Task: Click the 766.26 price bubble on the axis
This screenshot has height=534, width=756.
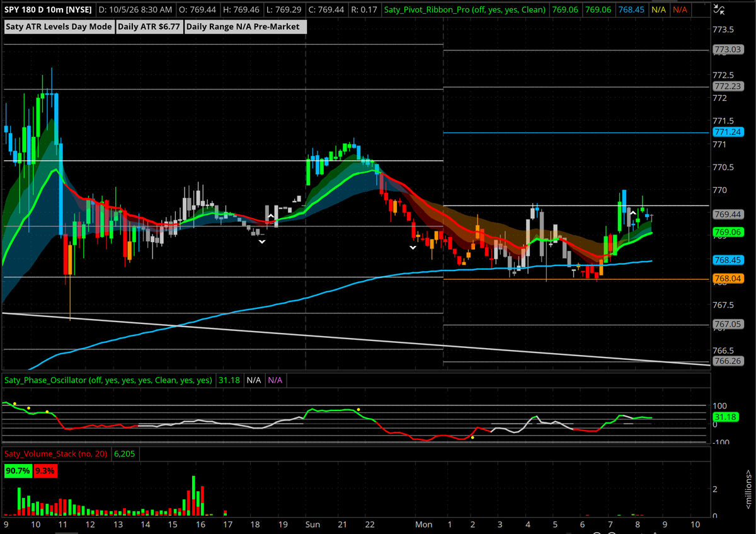Action: [x=727, y=361]
